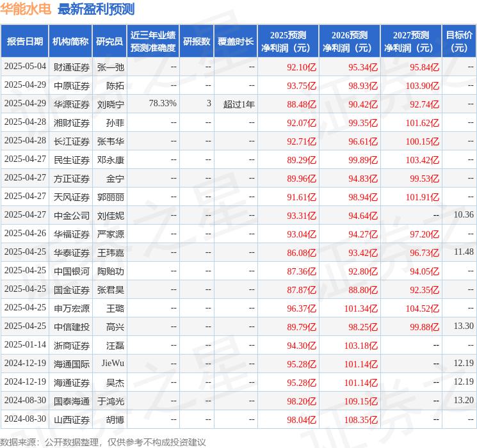Click the 中国银河 institution cell

pos(72,271)
